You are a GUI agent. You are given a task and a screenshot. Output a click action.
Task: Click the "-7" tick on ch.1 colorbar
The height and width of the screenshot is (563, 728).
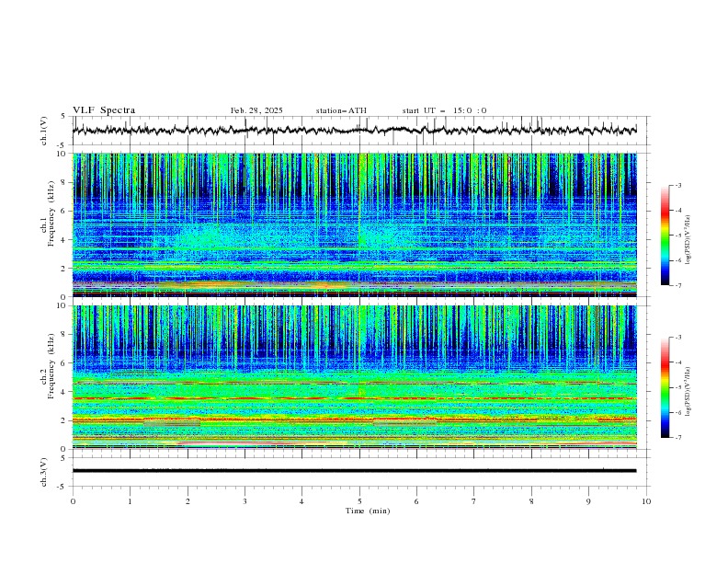pyautogui.click(x=678, y=286)
